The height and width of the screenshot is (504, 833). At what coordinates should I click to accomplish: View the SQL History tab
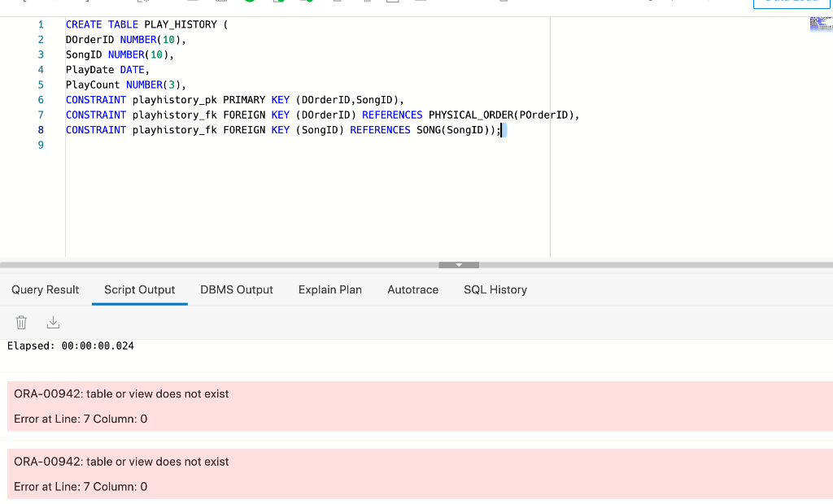click(495, 289)
